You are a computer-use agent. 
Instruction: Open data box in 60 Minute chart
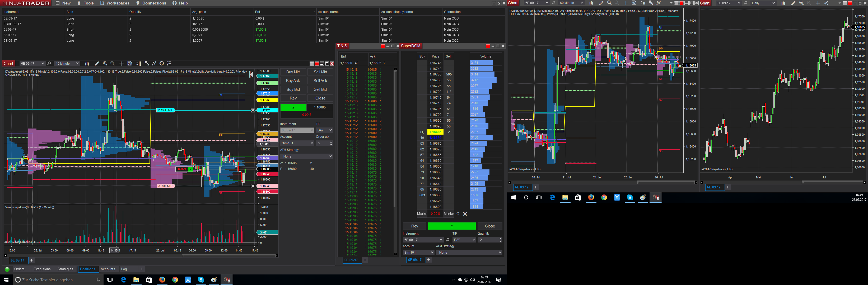tap(634, 3)
